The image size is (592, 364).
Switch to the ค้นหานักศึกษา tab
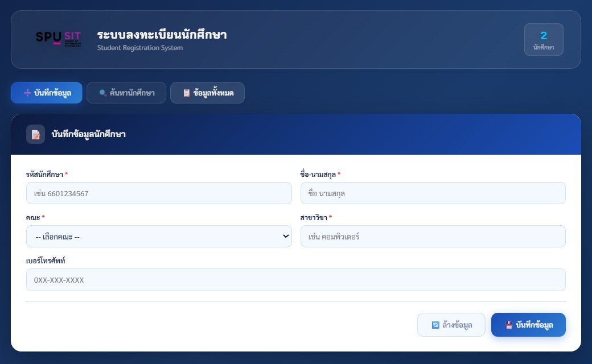tap(126, 93)
